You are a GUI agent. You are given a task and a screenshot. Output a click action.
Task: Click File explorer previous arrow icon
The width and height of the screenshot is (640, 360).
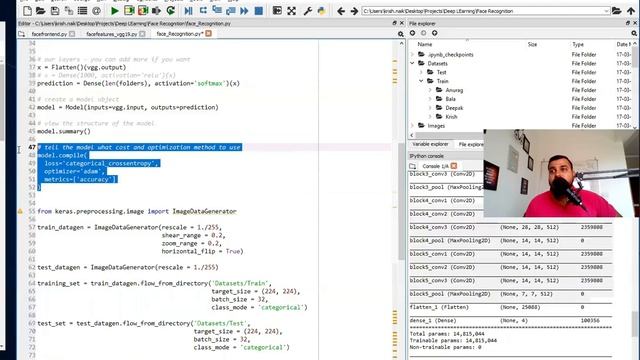413,33
